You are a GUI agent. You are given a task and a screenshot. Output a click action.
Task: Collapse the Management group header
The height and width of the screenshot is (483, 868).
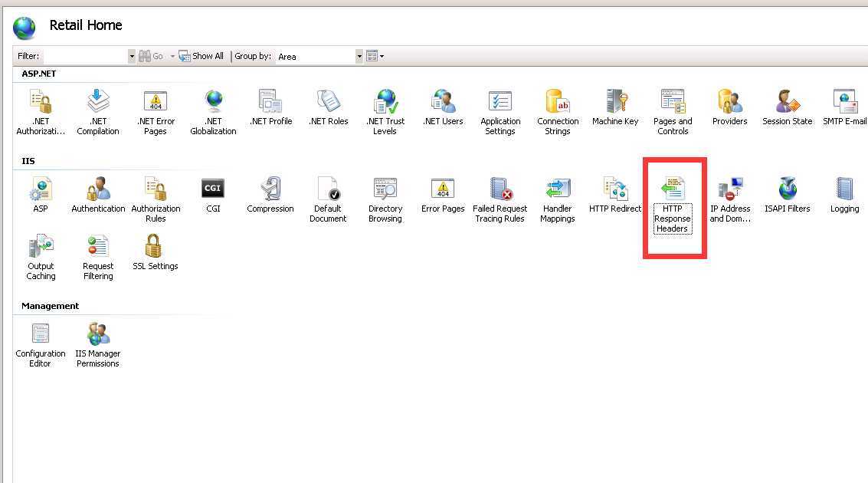pos(51,306)
